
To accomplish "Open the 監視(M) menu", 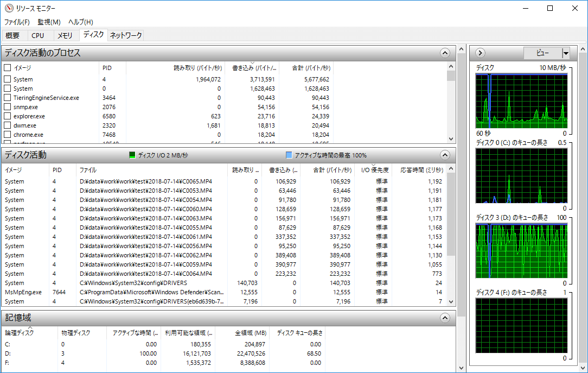I will (x=49, y=22).
